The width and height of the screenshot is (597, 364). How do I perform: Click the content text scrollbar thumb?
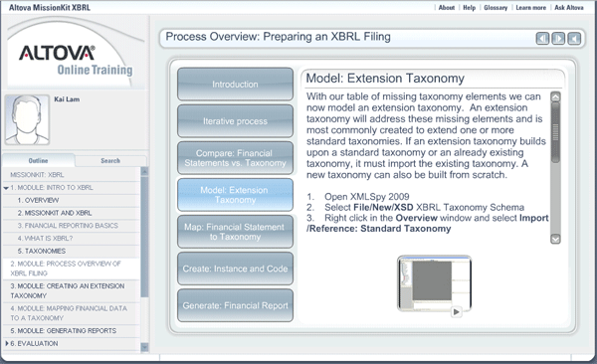click(x=555, y=132)
